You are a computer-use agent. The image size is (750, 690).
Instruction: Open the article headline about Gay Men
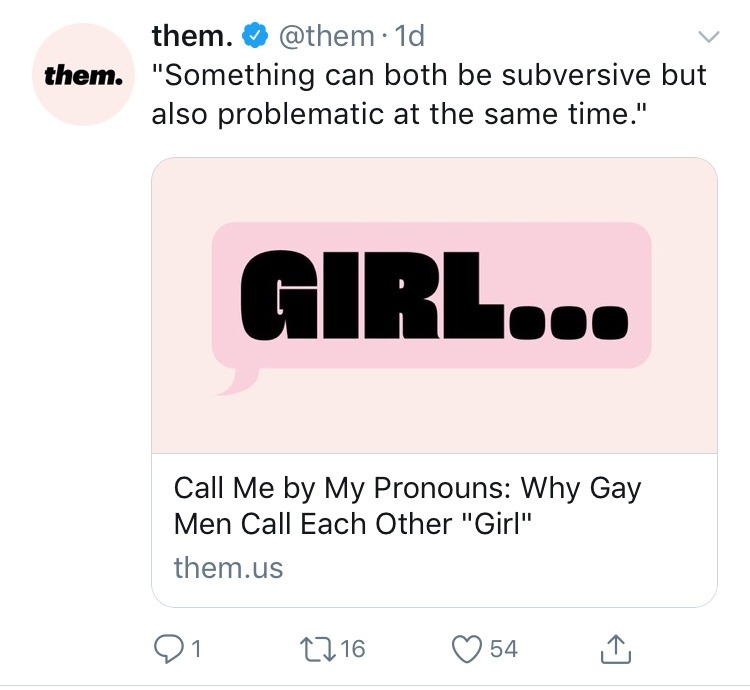point(407,506)
